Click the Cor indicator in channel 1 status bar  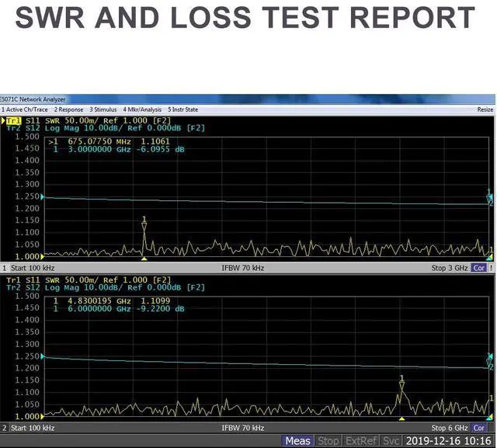pyautogui.click(x=479, y=268)
